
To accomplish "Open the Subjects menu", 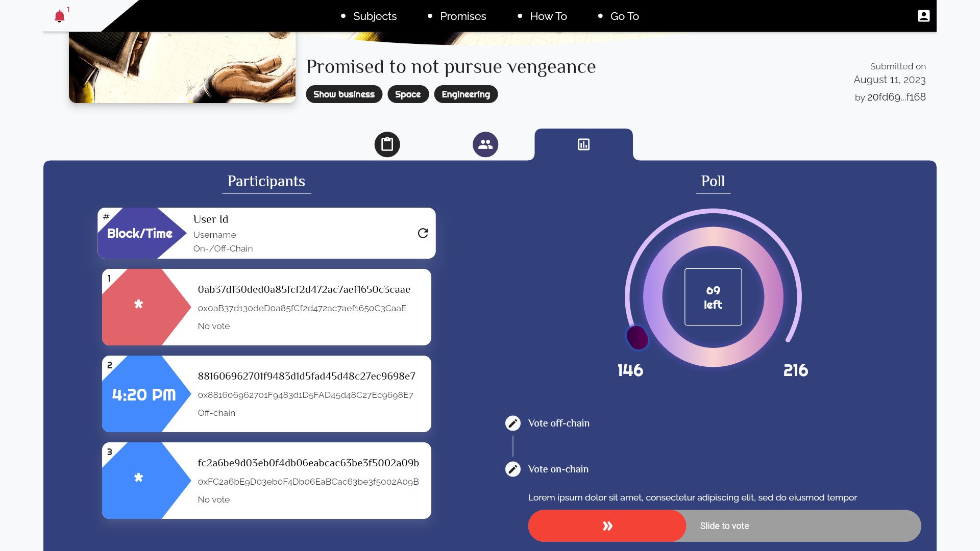I will (375, 16).
